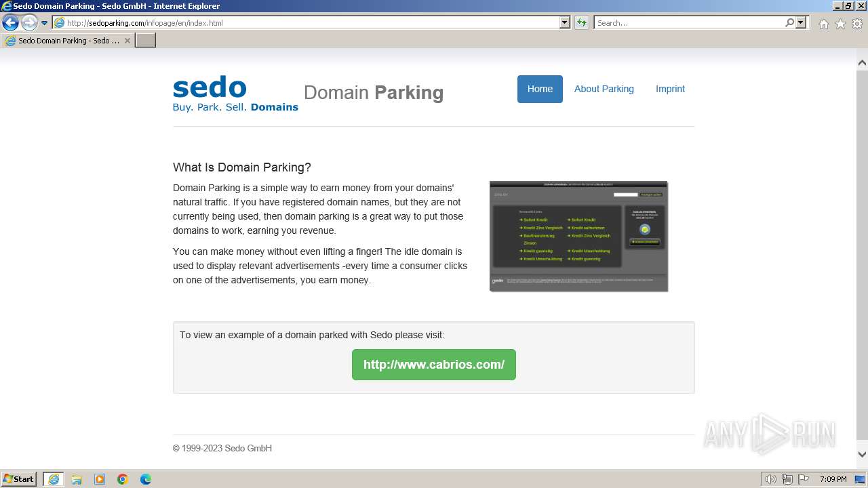The width and height of the screenshot is (868, 488).
Task: Open the Imprint page
Action: [x=670, y=89]
